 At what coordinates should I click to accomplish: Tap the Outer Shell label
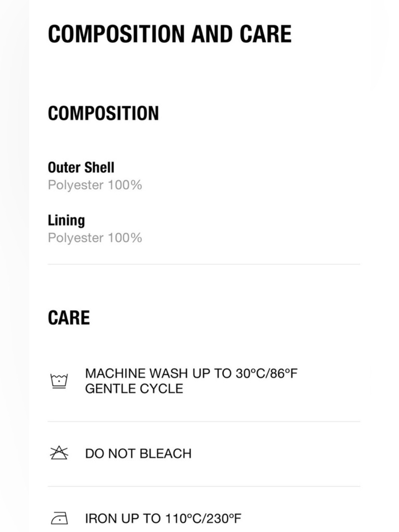click(81, 167)
